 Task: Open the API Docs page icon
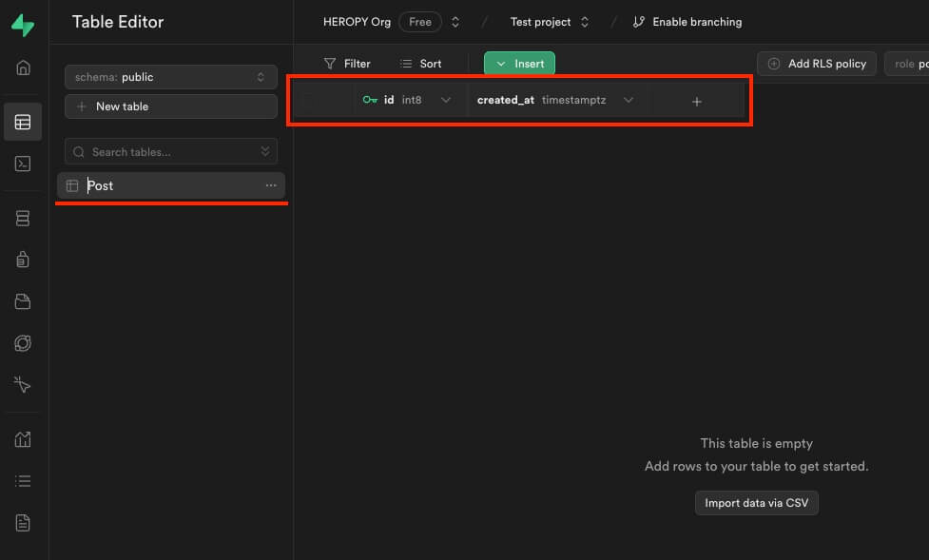tap(23, 522)
